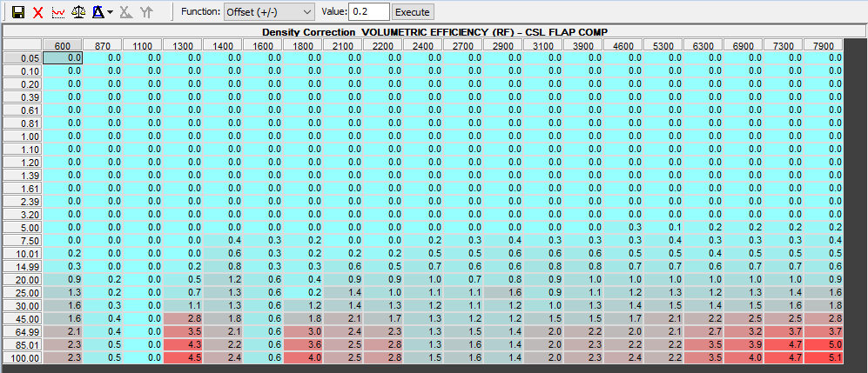Select the 7.50 row header
Screen dimensions: 868x373
23,240
